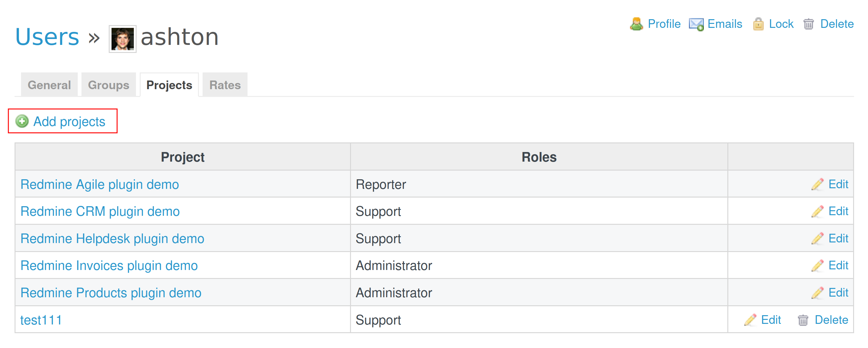Click Edit for Redmine Helpdesk plugin demo
The width and height of the screenshot is (868, 348).
tap(838, 238)
